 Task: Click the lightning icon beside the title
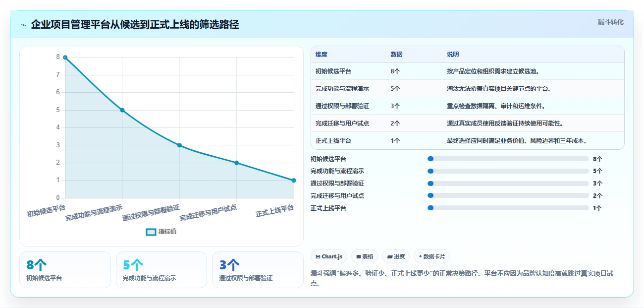[23, 25]
